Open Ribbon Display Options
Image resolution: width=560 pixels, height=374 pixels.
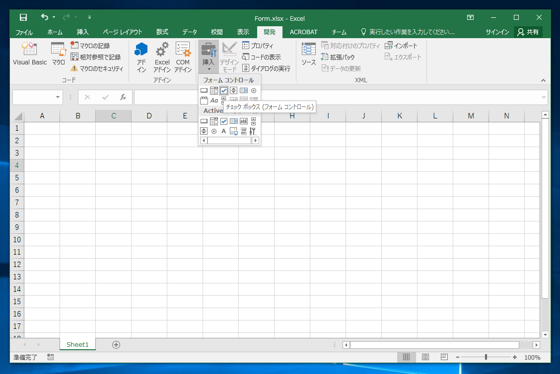coord(470,17)
